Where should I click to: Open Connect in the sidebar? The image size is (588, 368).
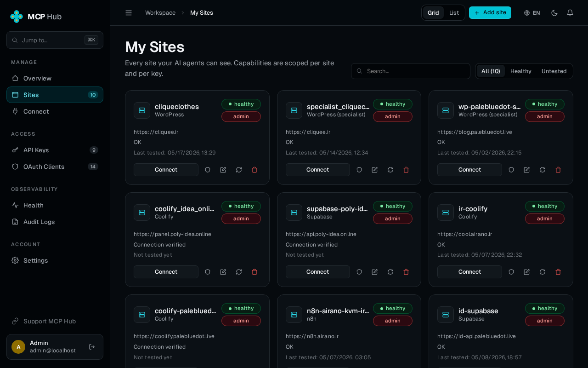coord(55,111)
